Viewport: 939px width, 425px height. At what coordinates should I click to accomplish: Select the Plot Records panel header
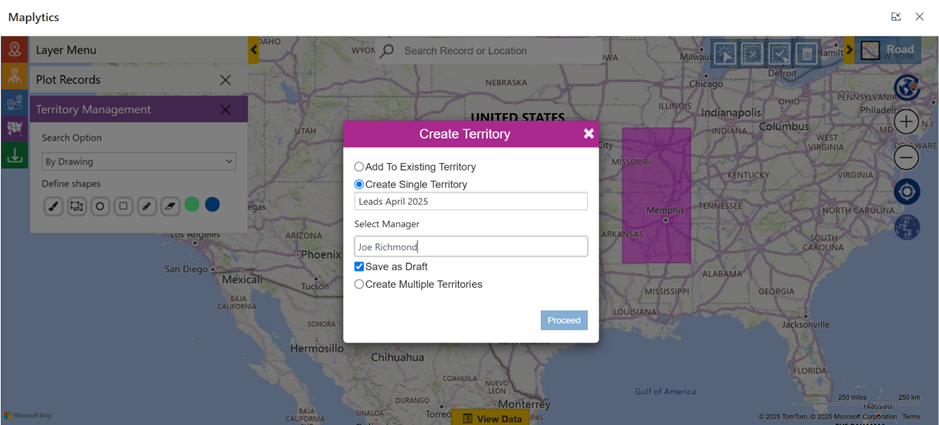coord(68,80)
